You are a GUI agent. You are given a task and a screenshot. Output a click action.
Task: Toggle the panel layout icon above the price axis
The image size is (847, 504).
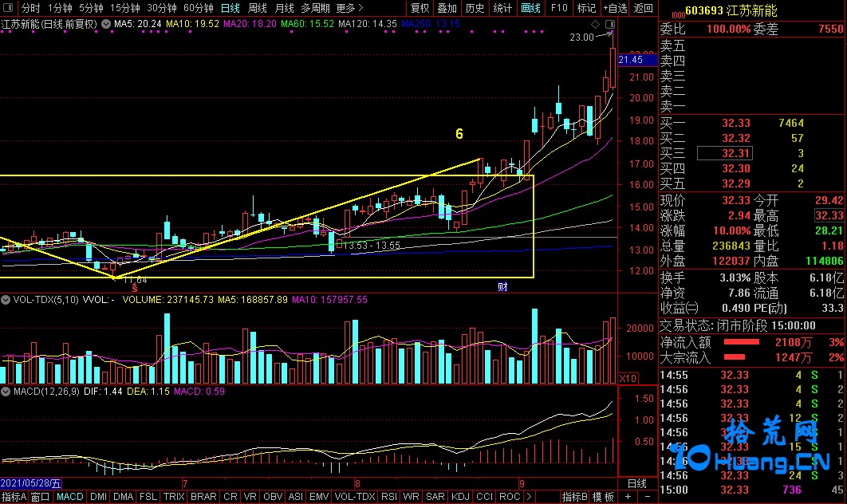[610, 24]
